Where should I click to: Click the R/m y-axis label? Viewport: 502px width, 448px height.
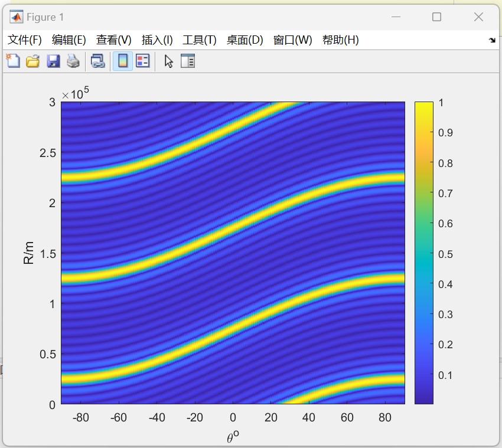click(x=28, y=253)
